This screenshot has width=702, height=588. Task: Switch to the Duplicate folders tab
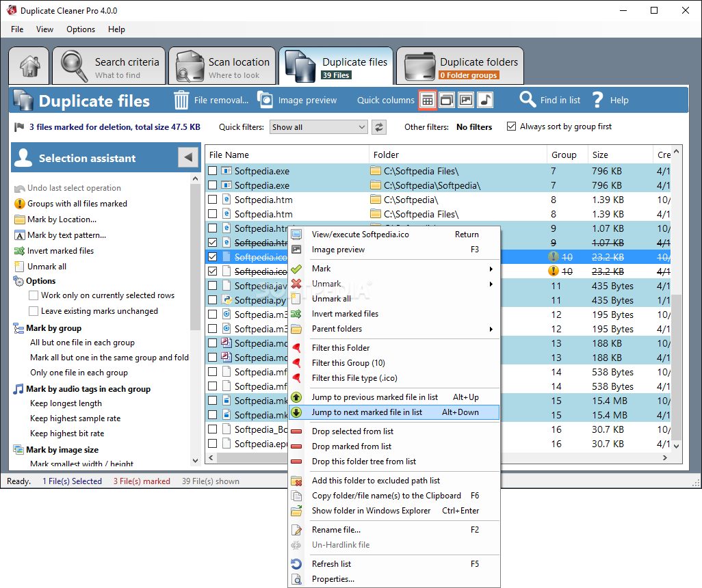[460, 66]
